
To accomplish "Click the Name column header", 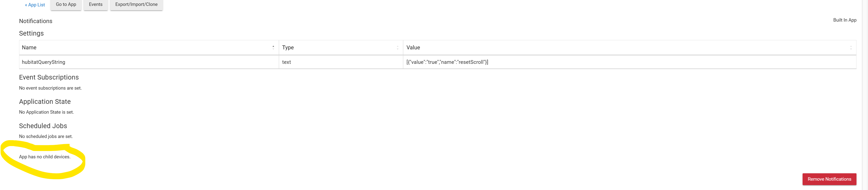I will [149, 48].
